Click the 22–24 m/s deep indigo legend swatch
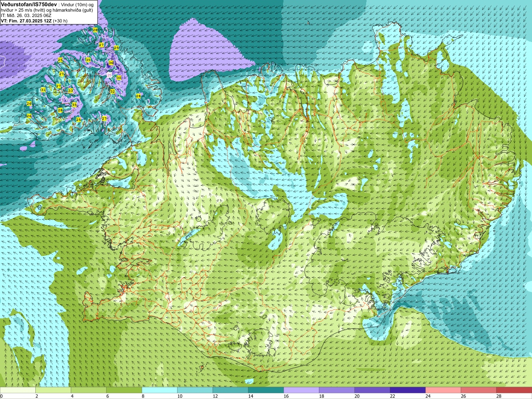Image resolution: width=532 pixels, height=399 pixels. point(408,390)
